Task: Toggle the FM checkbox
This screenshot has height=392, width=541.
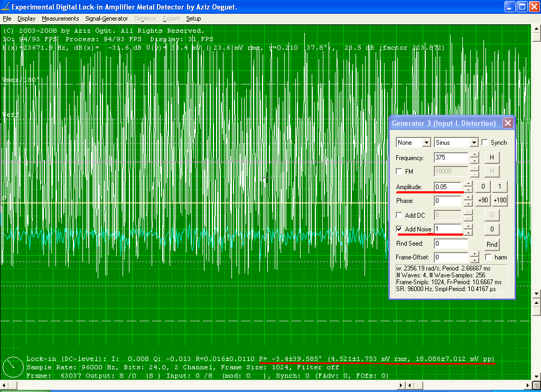Action: [400, 172]
